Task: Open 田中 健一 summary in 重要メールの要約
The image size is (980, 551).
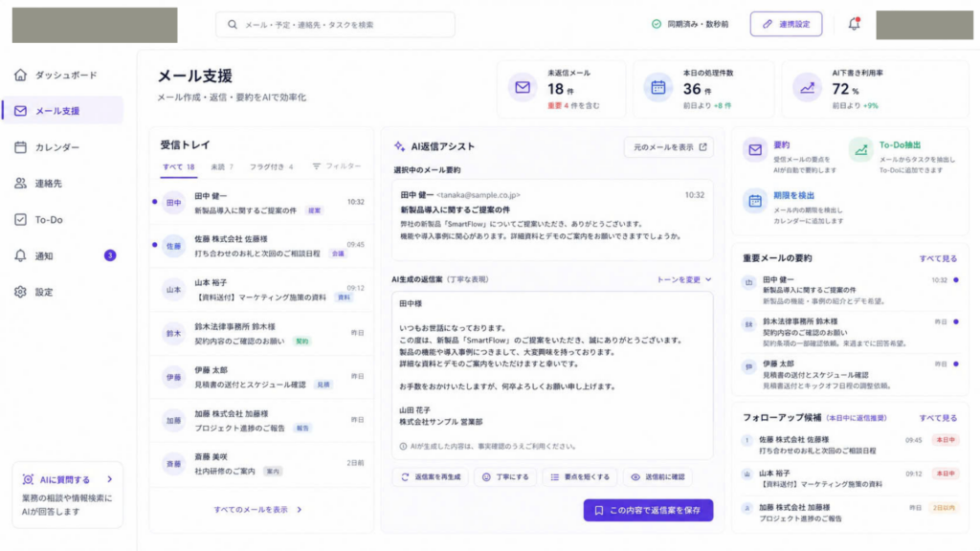Action: [850, 291]
